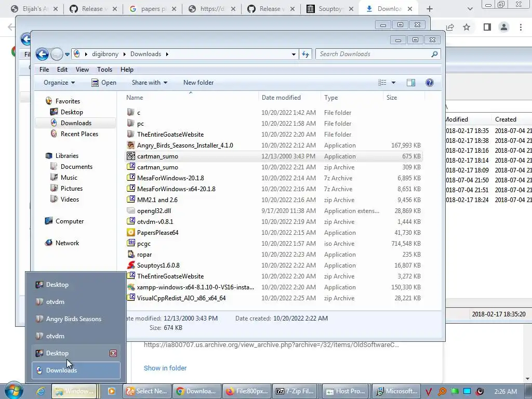Open Pictures library in navigation pane
This screenshot has width=532, height=399.
(x=72, y=188)
